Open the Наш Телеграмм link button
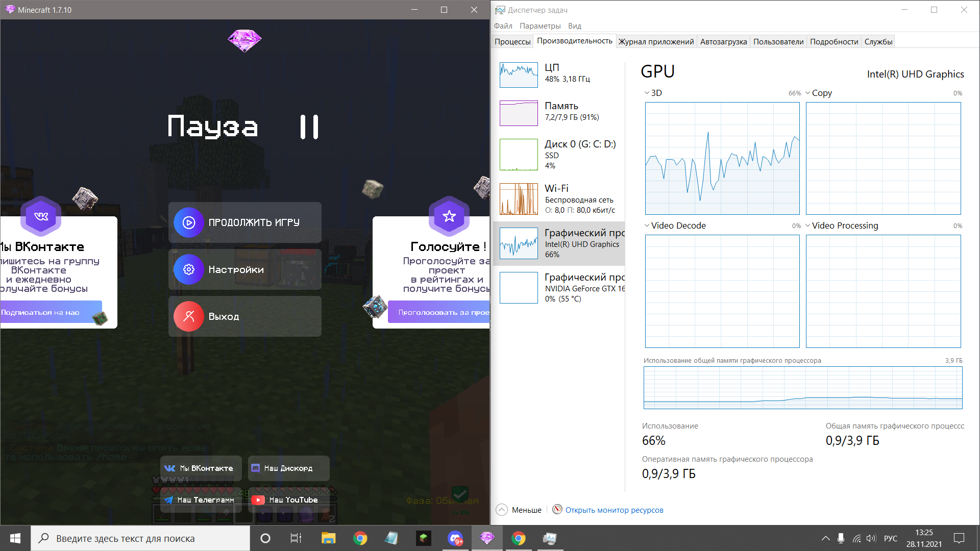The height and width of the screenshot is (551, 980). click(x=201, y=500)
